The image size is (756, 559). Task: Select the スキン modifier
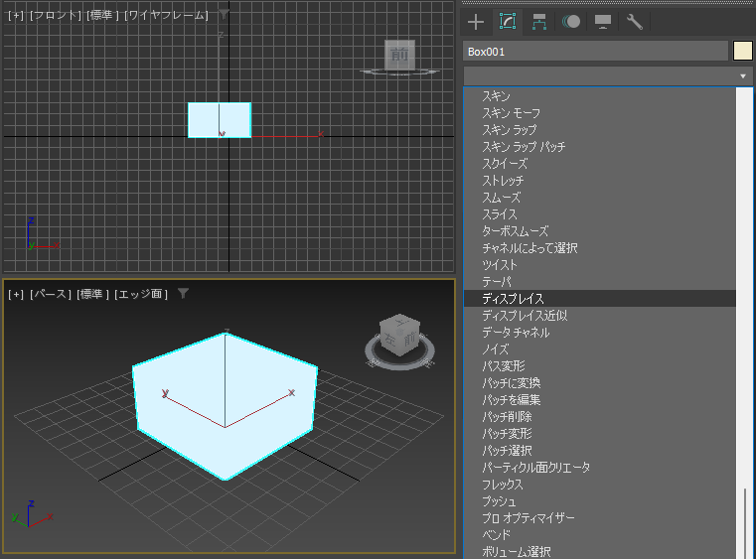coord(600,96)
